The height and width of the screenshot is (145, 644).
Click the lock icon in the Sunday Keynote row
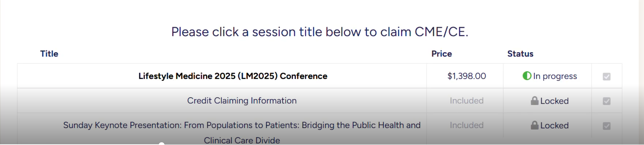click(535, 125)
